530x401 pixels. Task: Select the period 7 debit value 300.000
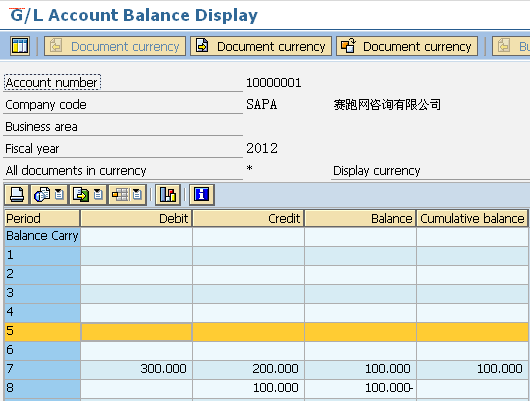point(164,369)
